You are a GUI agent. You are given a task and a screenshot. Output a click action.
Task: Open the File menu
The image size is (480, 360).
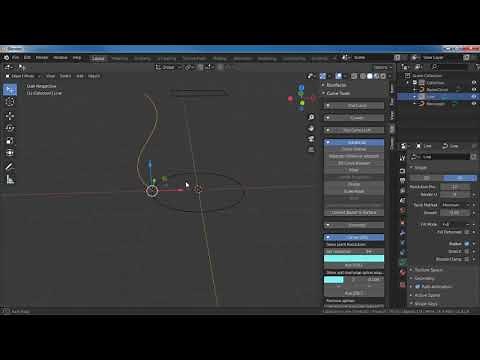click(x=16, y=57)
